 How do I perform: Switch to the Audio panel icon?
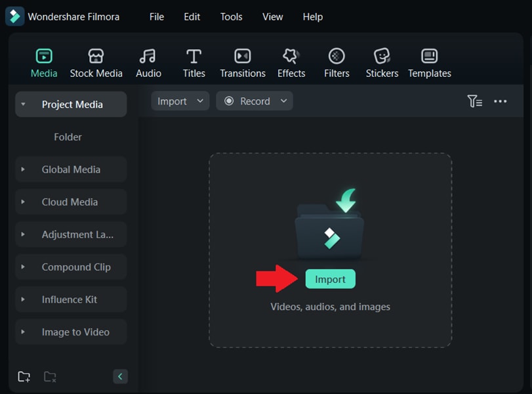tap(148, 56)
